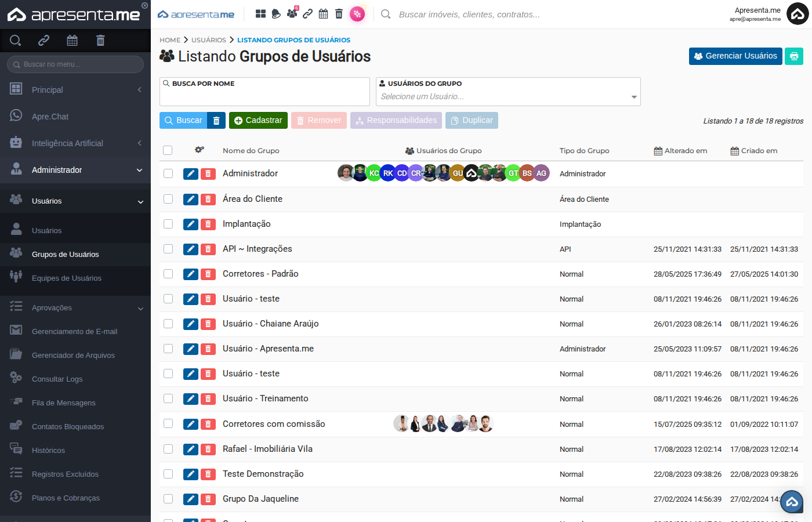Check the Corretores com comissão row checkbox
812x522 pixels.
[168, 424]
